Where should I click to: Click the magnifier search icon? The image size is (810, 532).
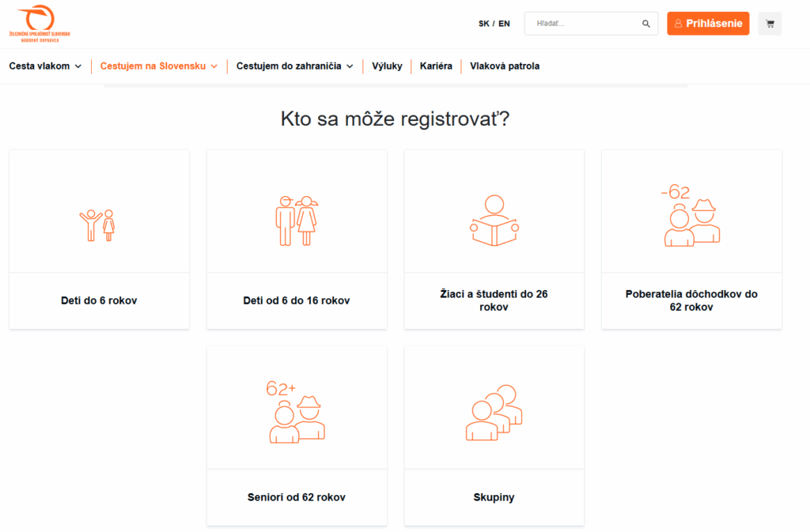point(646,24)
